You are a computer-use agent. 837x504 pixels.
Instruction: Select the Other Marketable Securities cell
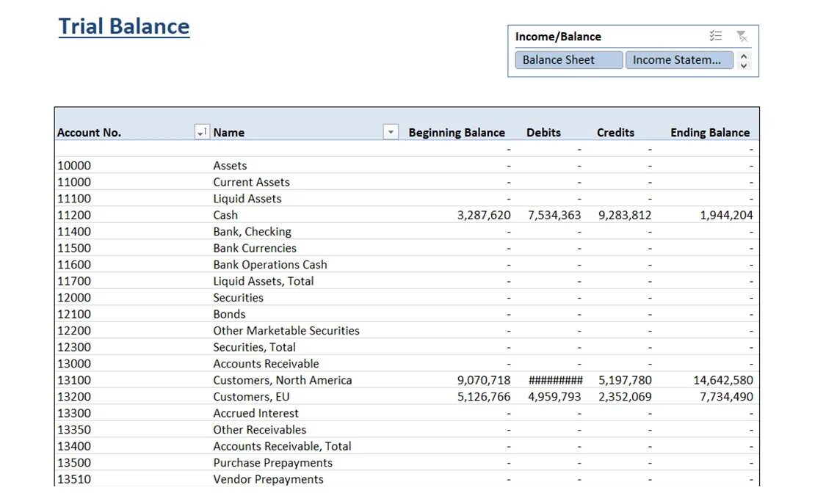[x=286, y=331]
